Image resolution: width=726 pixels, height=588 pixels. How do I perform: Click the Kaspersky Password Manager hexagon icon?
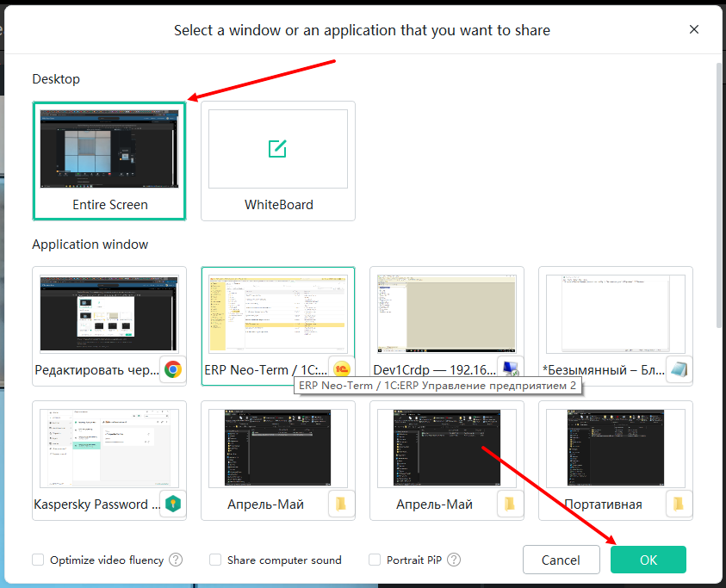coord(173,504)
